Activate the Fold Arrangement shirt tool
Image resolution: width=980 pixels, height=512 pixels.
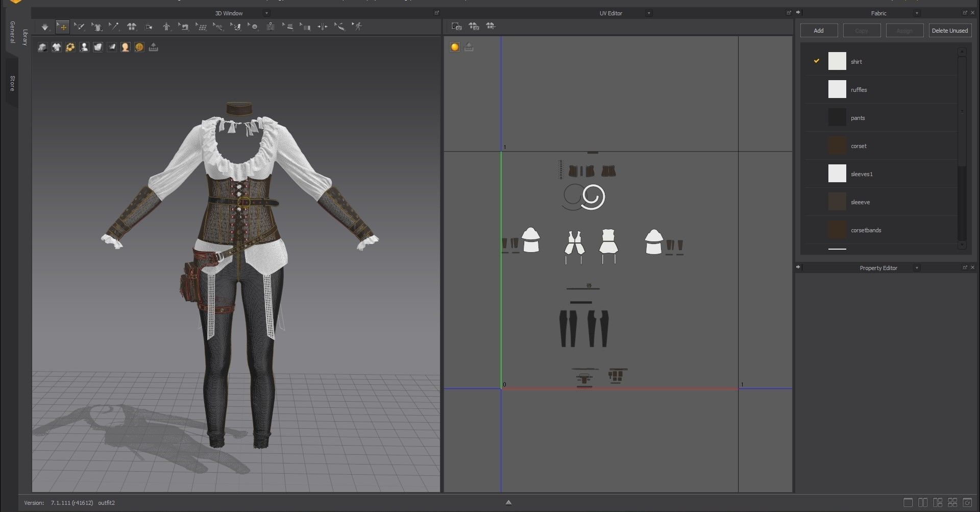click(x=96, y=27)
